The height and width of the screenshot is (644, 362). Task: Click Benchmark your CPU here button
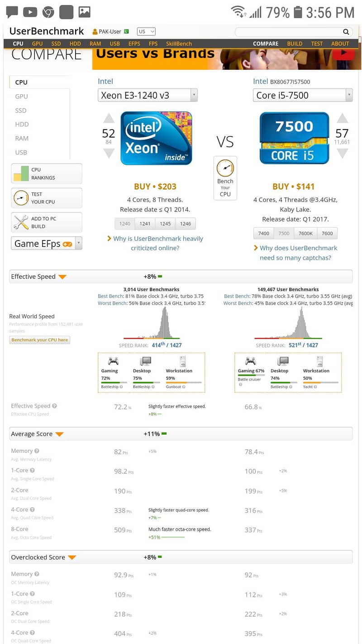click(x=40, y=340)
